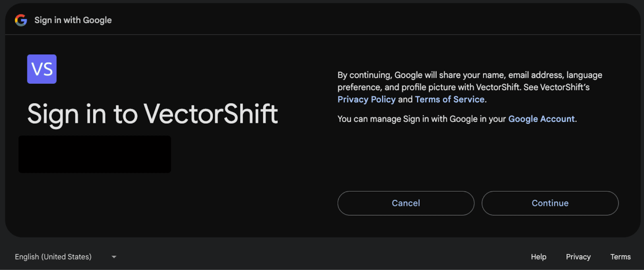Select the blacked-out account box under heading
This screenshot has height=270, width=644.
pos(95,154)
